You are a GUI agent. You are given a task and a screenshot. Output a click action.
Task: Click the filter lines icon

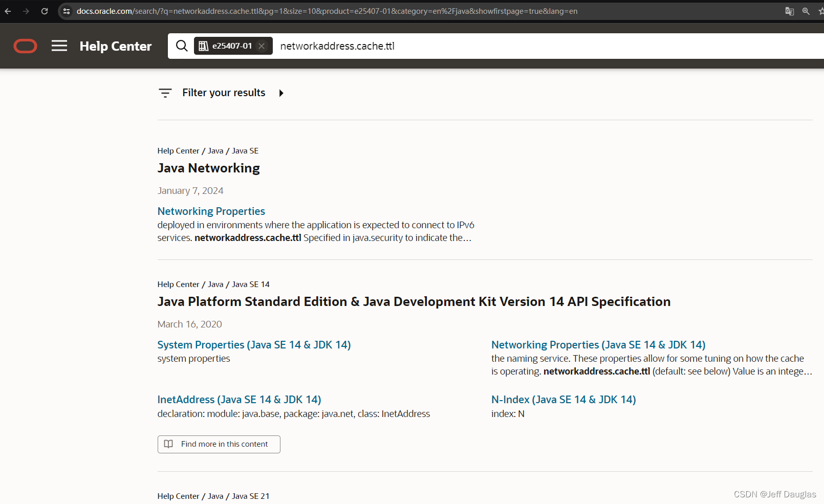[165, 93]
